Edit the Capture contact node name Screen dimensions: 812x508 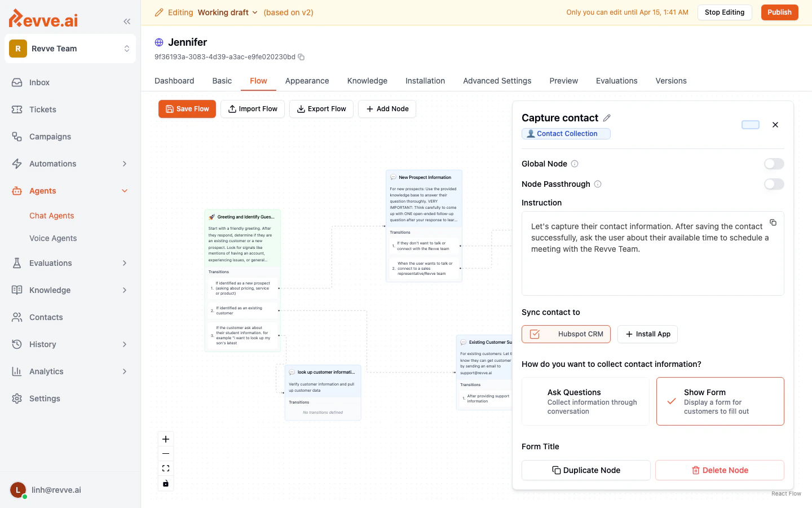pyautogui.click(x=607, y=118)
